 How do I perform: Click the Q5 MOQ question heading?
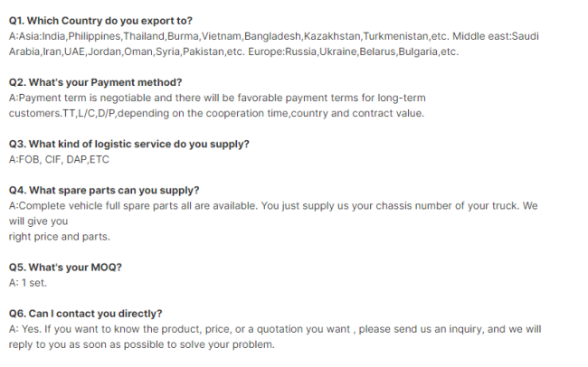point(65,268)
